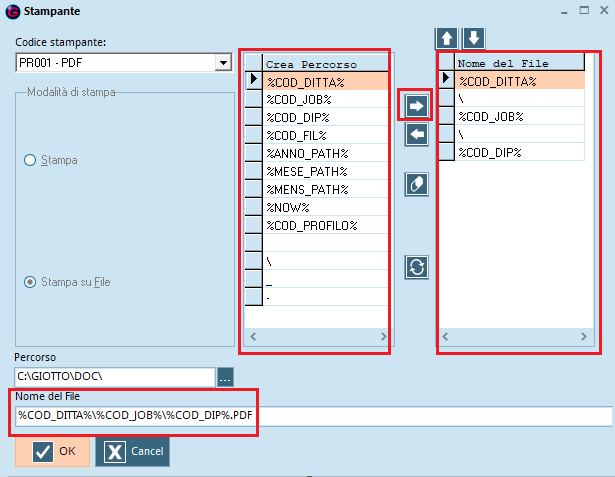This screenshot has width=615, height=477.
Task: Select %COD_DIP% in Crea Percorso list
Action: (325, 118)
